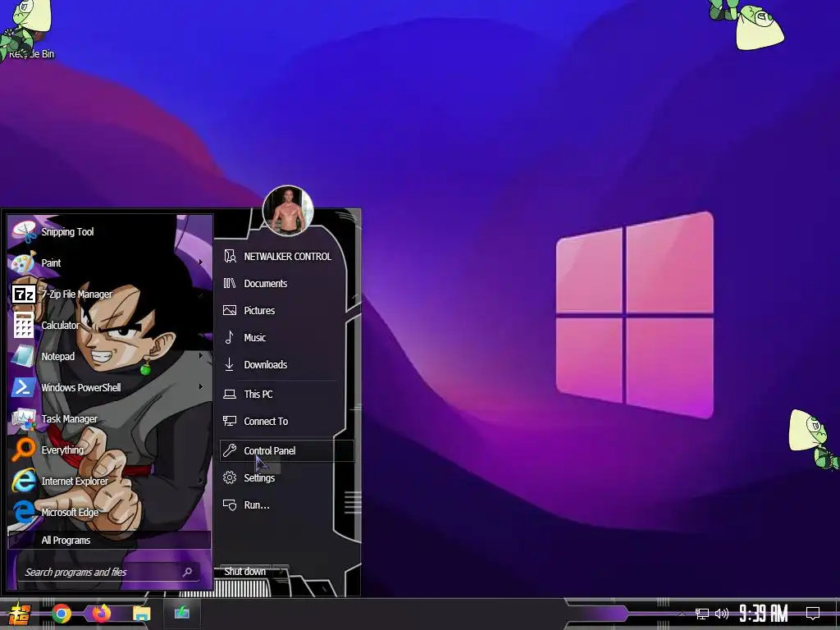Click the Search programs and files field
This screenshot has height=630, width=840.
click(x=109, y=572)
